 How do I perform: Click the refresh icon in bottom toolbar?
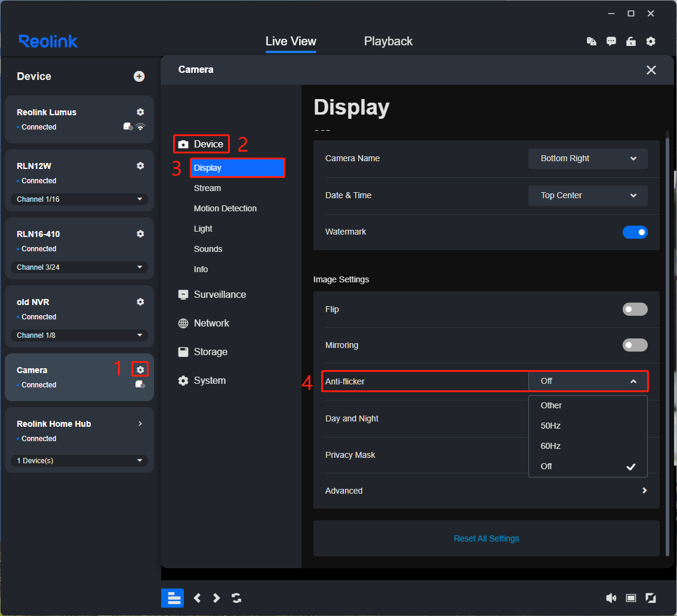(236, 598)
